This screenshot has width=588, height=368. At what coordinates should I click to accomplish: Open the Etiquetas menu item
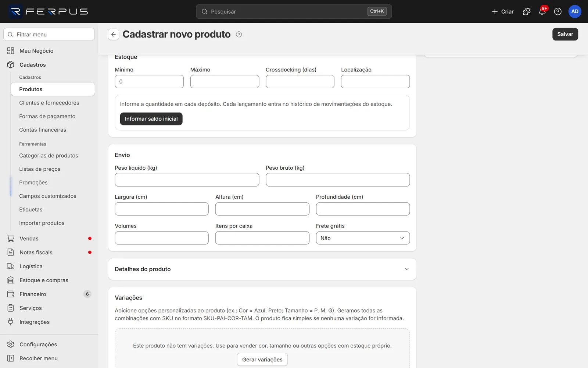point(53,210)
